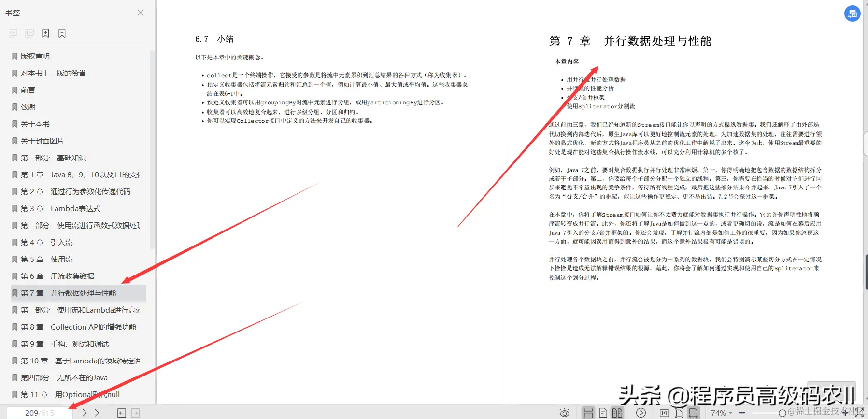Jump to the 前言 bookmark
This screenshot has height=419, width=868.
(x=78, y=90)
